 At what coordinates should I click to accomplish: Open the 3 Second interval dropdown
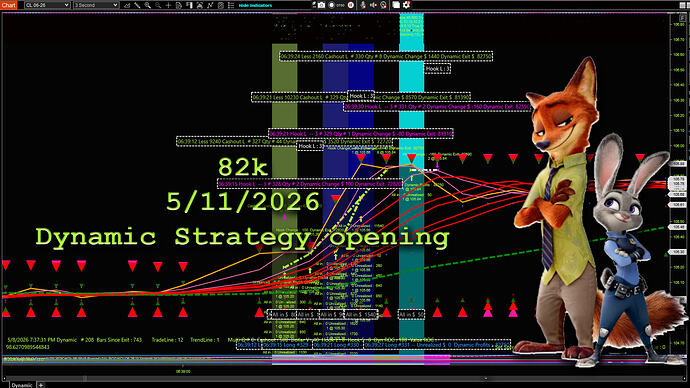pyautogui.click(x=96, y=5)
